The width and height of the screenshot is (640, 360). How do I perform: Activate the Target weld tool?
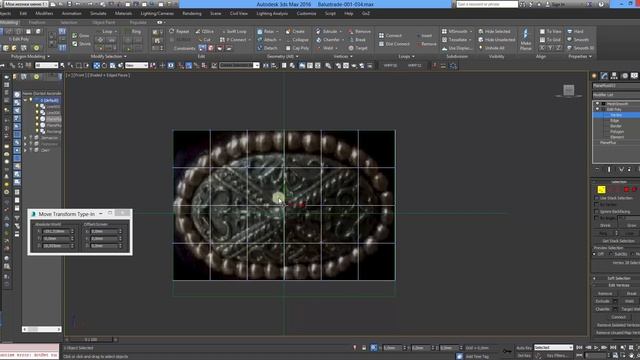pos(358,48)
